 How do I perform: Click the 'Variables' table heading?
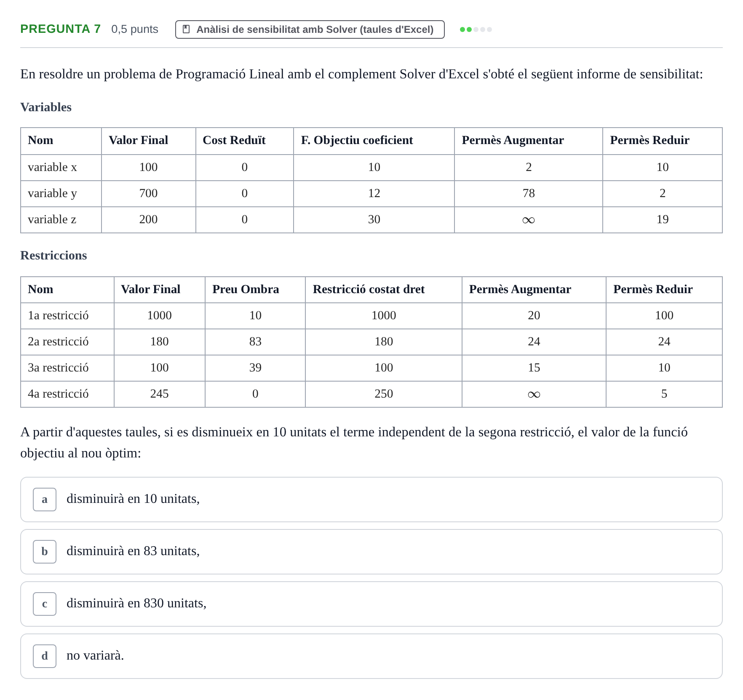click(x=46, y=107)
